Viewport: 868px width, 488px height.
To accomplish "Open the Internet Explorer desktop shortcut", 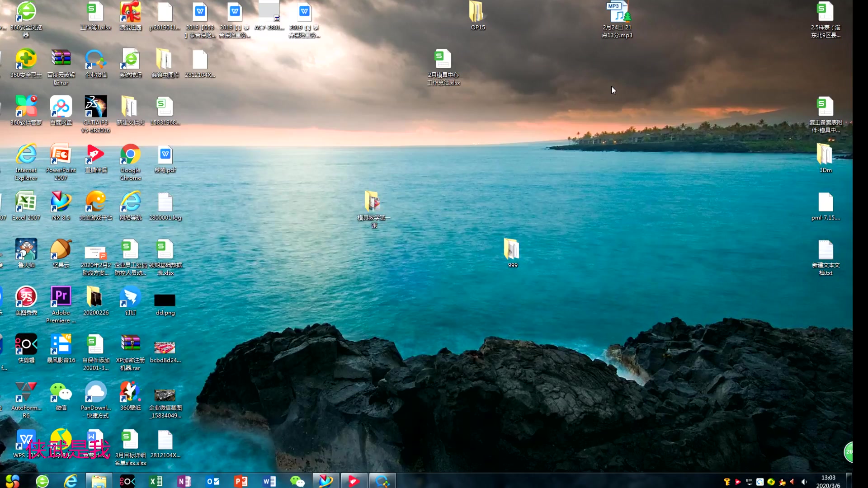I will [26, 162].
